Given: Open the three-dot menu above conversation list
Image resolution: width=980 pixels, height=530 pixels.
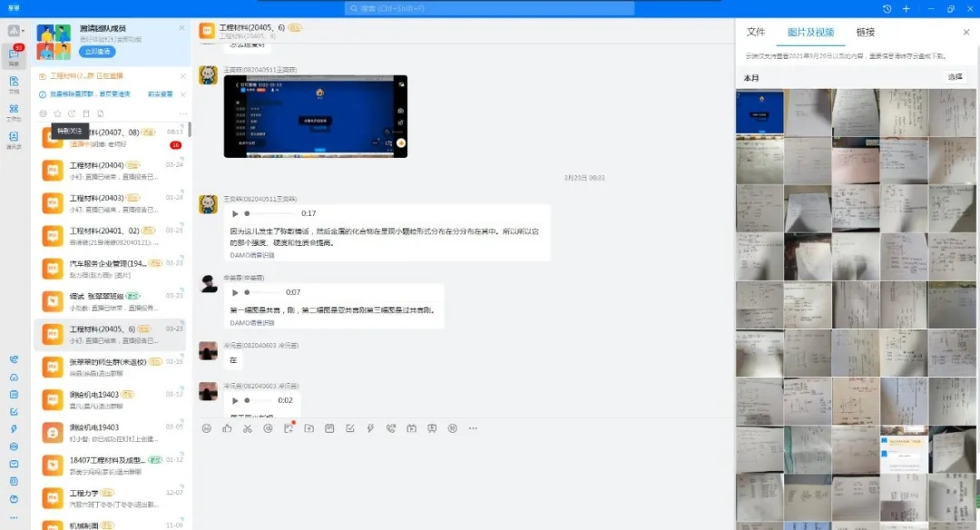Looking at the screenshot, I should point(182,113).
